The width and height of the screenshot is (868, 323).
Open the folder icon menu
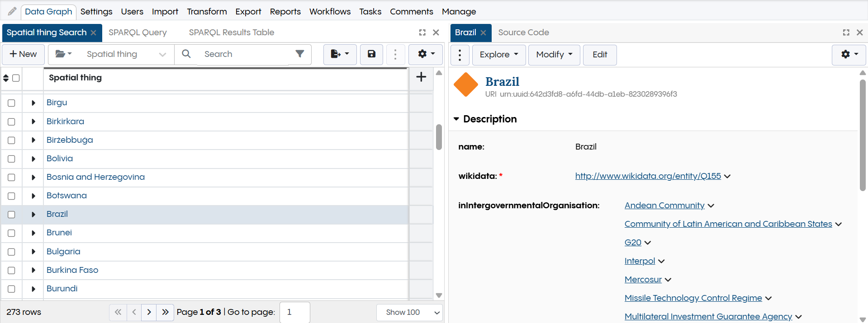pyautogui.click(x=63, y=54)
